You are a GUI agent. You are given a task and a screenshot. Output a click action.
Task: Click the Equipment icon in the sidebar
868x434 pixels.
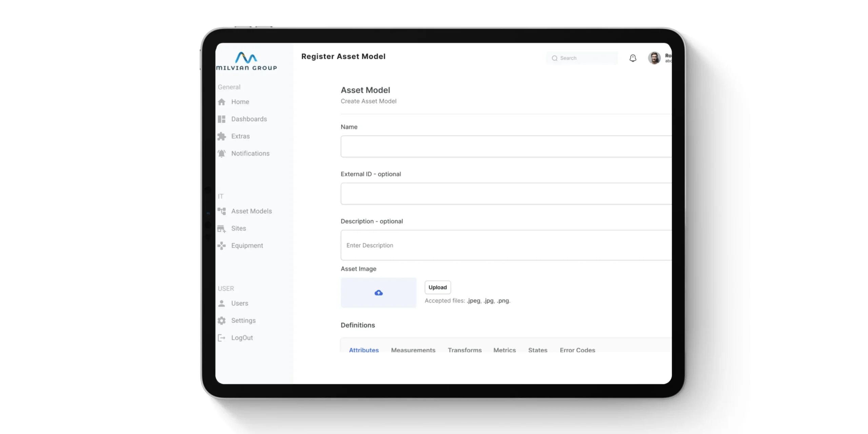(221, 246)
